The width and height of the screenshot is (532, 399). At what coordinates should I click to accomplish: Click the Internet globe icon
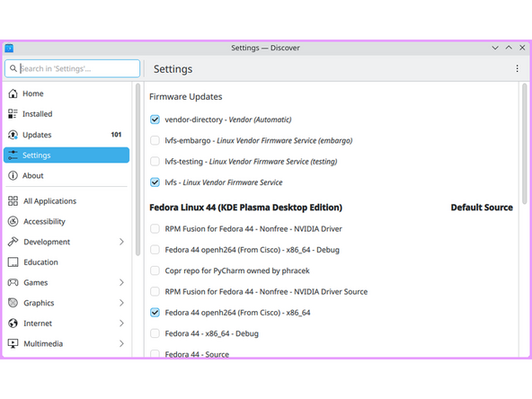pyautogui.click(x=13, y=323)
